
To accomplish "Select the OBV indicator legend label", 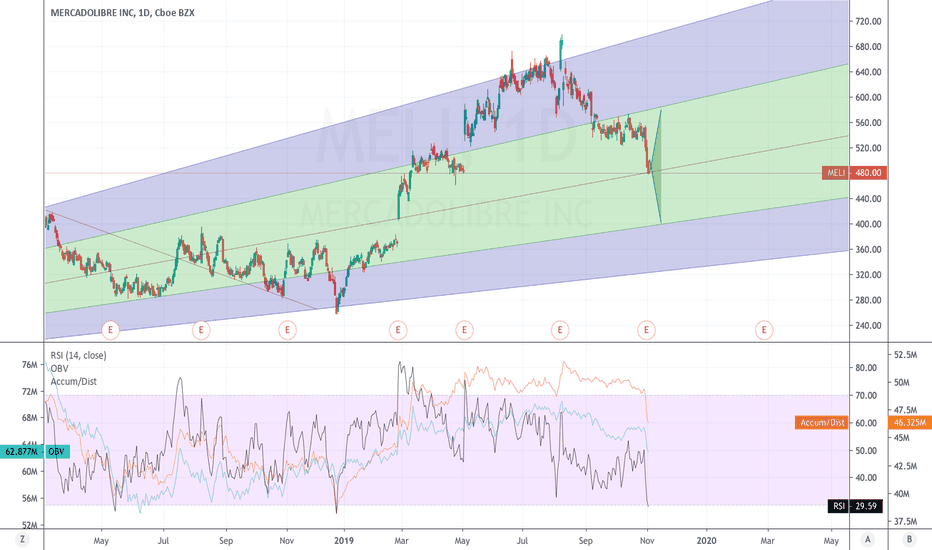I will tap(59, 369).
